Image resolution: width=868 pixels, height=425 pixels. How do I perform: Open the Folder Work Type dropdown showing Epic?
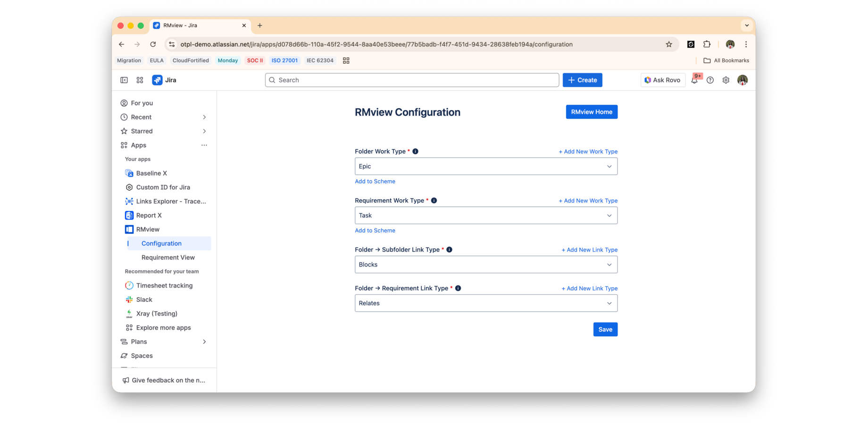(x=486, y=166)
